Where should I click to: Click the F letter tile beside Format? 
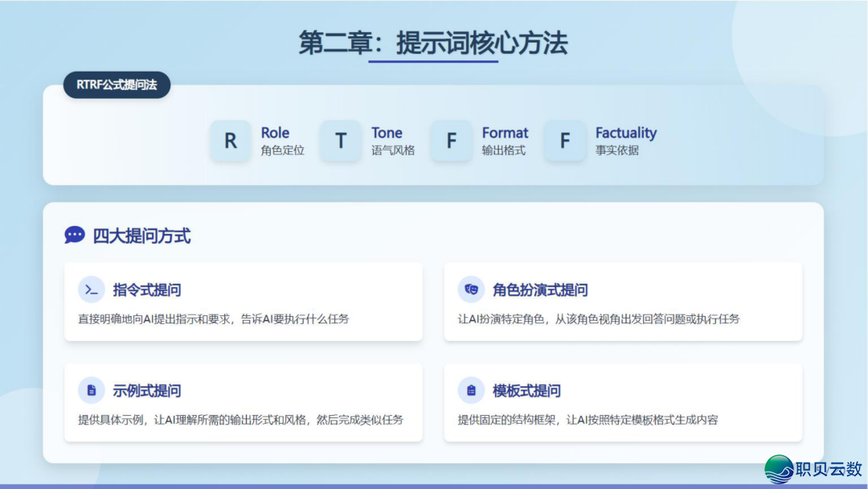(x=452, y=141)
